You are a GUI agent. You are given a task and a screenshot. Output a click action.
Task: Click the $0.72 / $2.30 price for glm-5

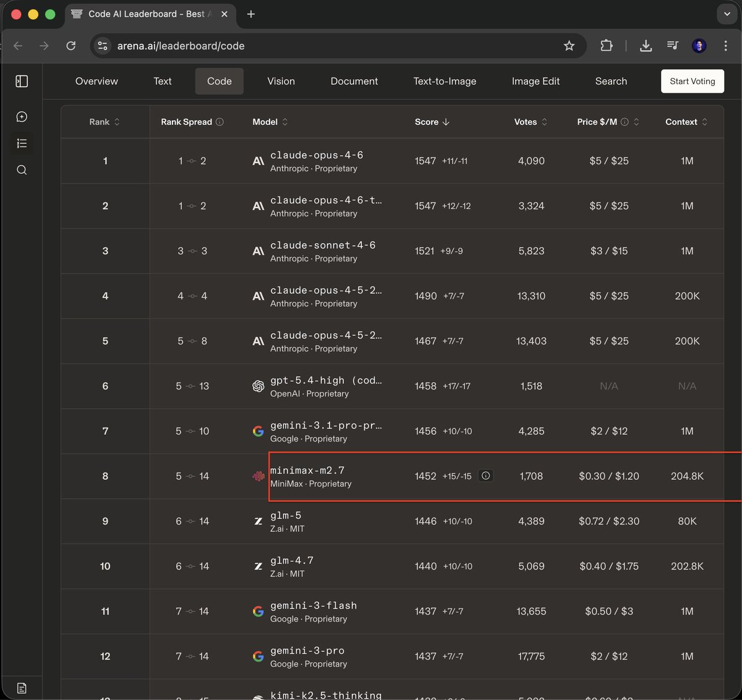point(609,521)
